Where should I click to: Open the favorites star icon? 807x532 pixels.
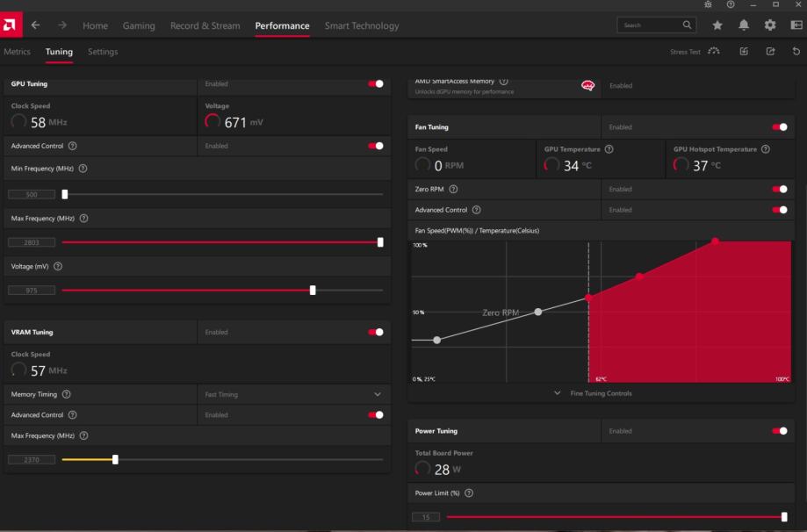tap(717, 25)
